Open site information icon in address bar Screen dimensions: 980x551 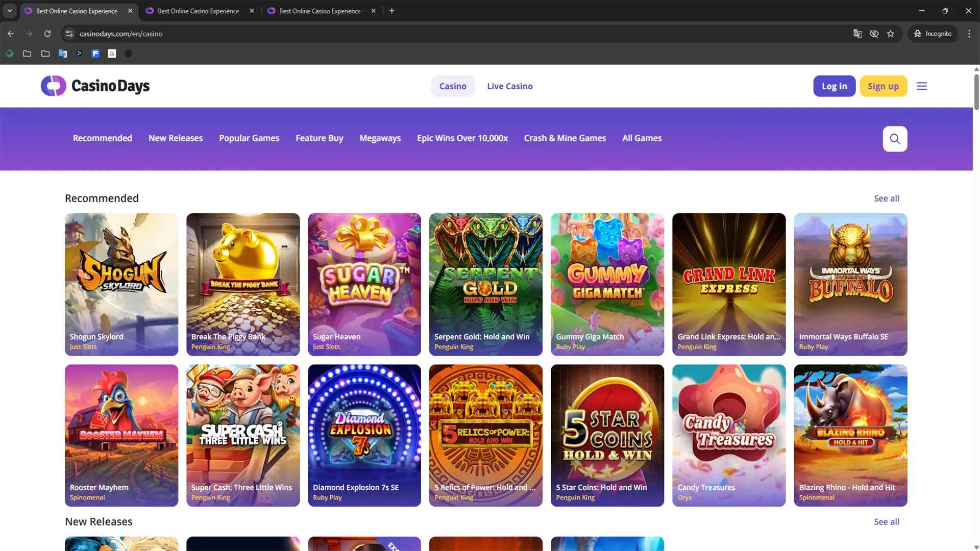(69, 34)
